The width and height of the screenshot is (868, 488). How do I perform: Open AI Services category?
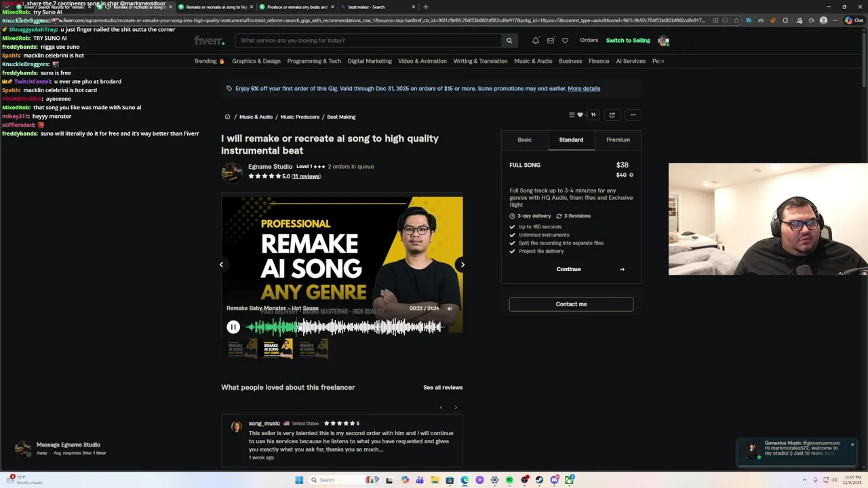(x=631, y=61)
